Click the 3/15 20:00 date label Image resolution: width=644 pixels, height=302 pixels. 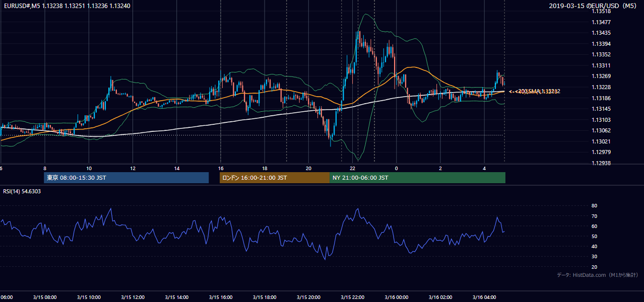(x=308, y=297)
